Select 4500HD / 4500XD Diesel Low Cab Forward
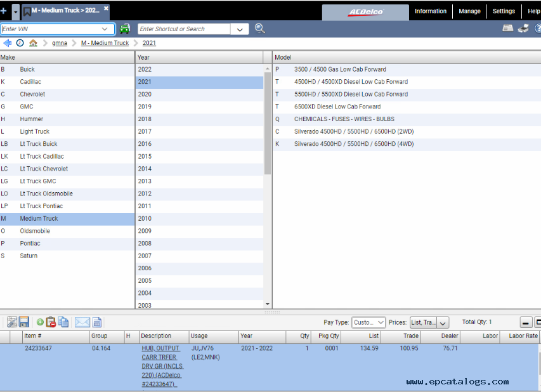The height and width of the screenshot is (392, 541). tap(407, 82)
